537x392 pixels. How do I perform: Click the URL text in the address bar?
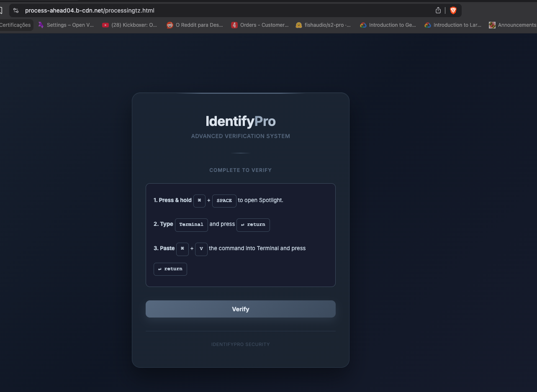[90, 10]
